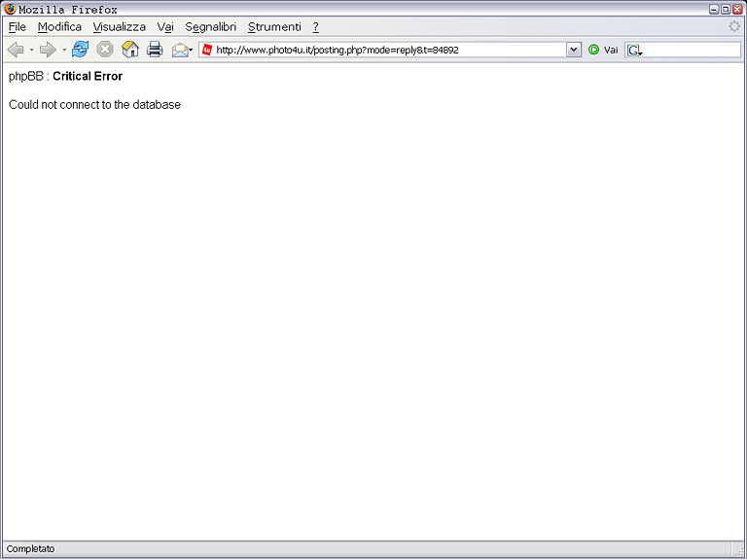Image resolution: width=747 pixels, height=560 pixels.
Task: Click in the Google search box
Action: pos(691,50)
